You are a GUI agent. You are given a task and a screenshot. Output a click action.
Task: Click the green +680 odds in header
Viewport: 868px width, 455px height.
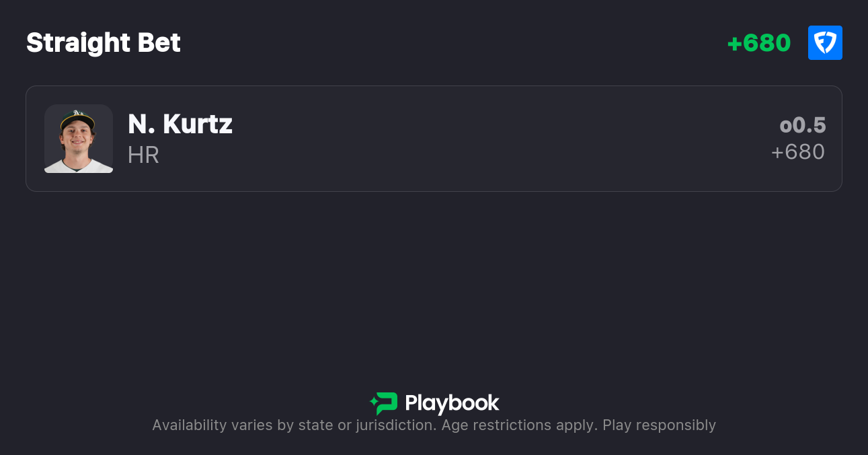[x=758, y=43]
